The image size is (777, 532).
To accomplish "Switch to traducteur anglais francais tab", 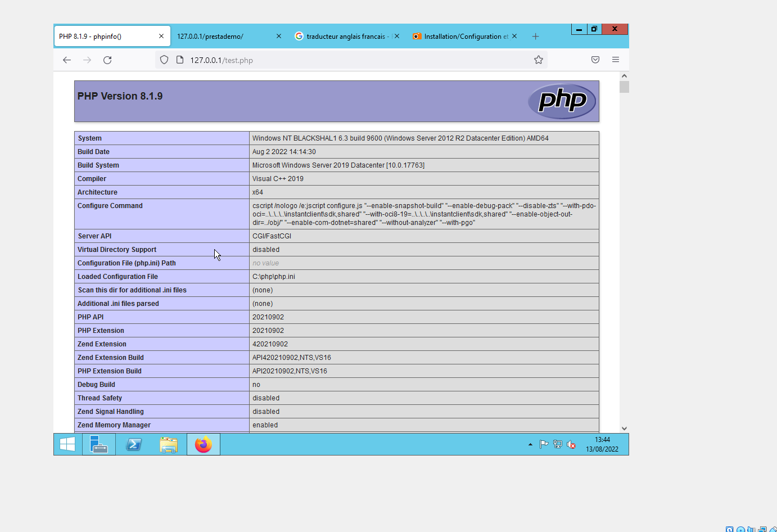I will click(347, 36).
